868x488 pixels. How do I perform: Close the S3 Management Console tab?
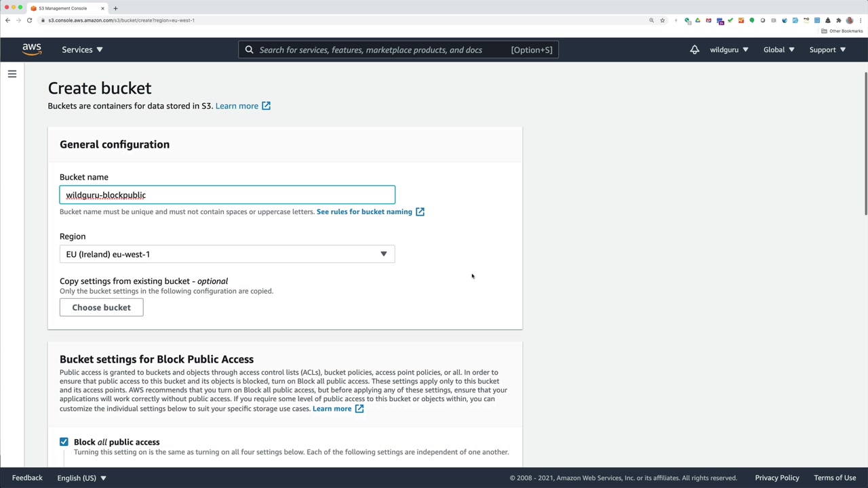pyautogui.click(x=103, y=8)
